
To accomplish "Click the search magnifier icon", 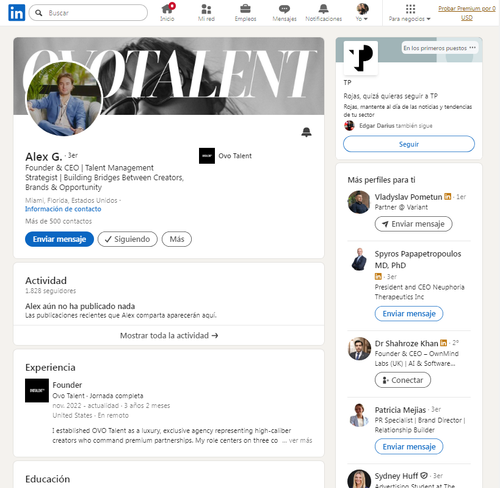I will pos(39,13).
